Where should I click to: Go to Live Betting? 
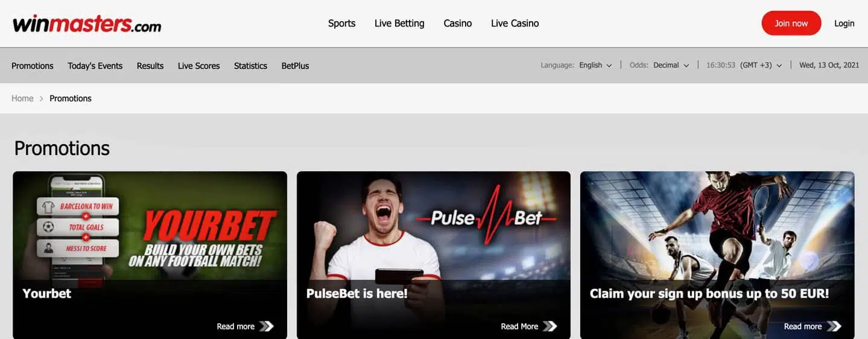(399, 24)
